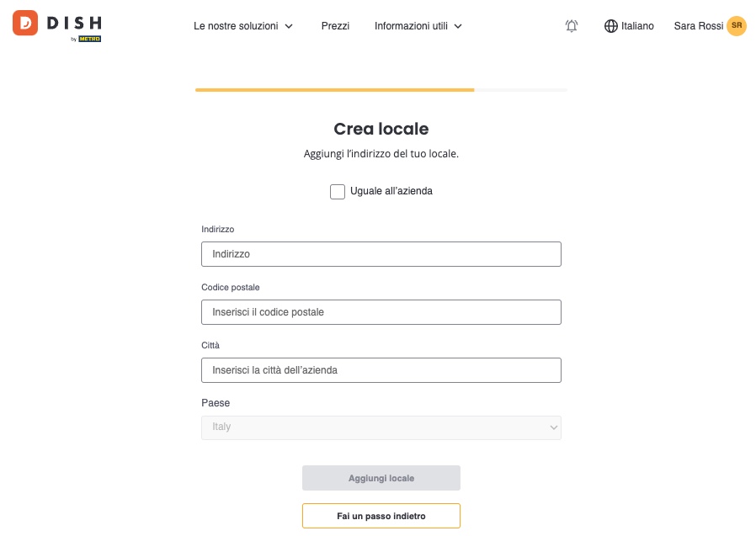Click the globe language icon

click(611, 26)
